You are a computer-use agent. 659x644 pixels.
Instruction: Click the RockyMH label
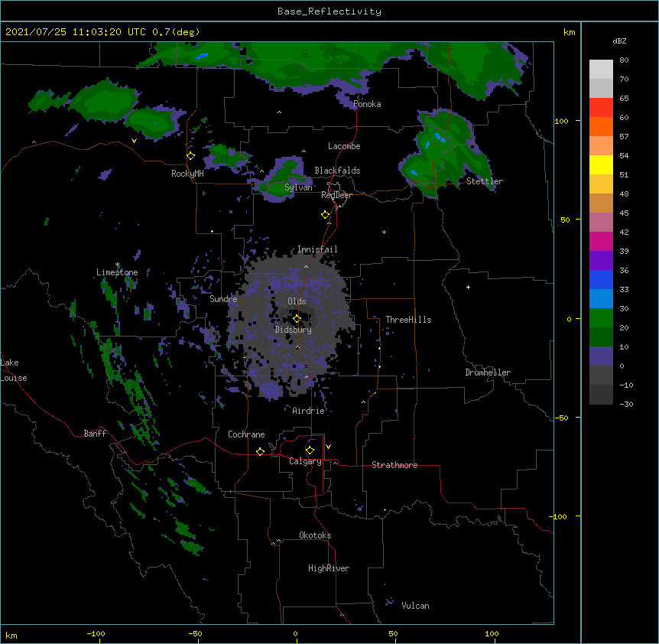[187, 174]
